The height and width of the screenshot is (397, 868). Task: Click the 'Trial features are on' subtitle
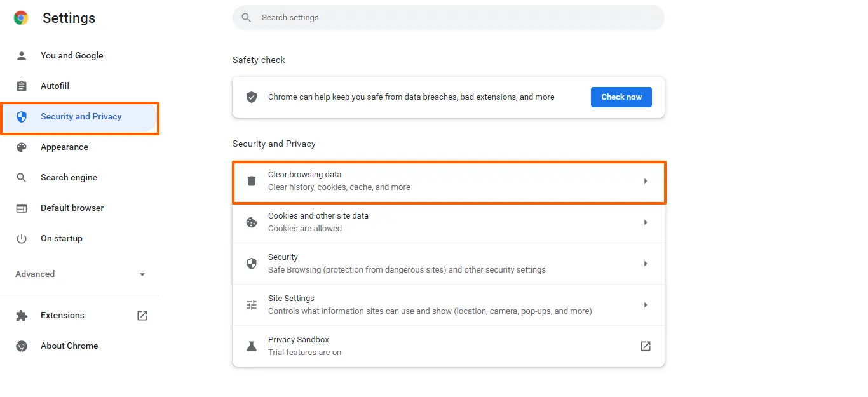point(304,353)
